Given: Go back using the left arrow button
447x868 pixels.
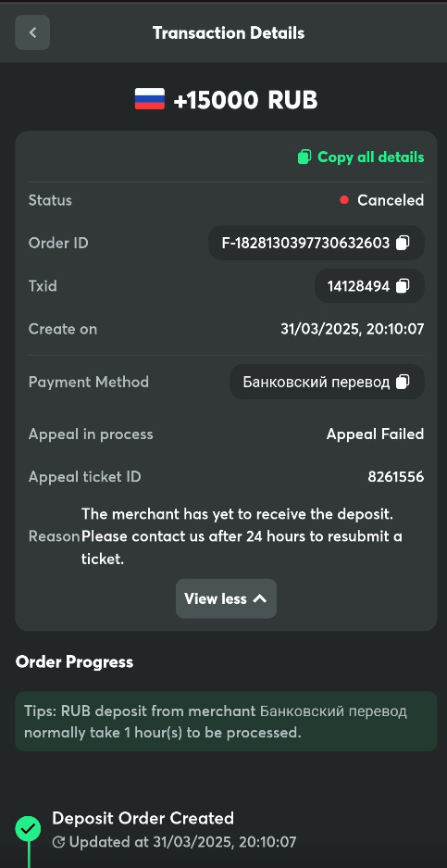Looking at the screenshot, I should tap(32, 32).
